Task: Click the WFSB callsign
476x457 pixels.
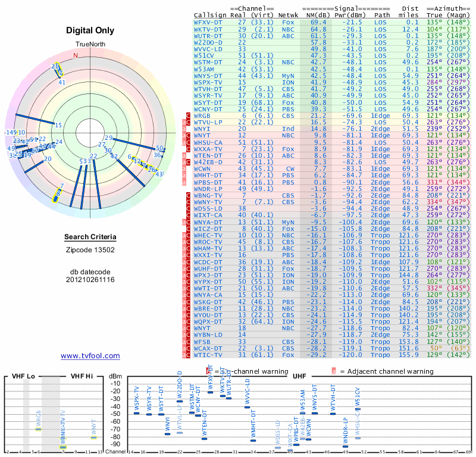Action: tap(202, 342)
